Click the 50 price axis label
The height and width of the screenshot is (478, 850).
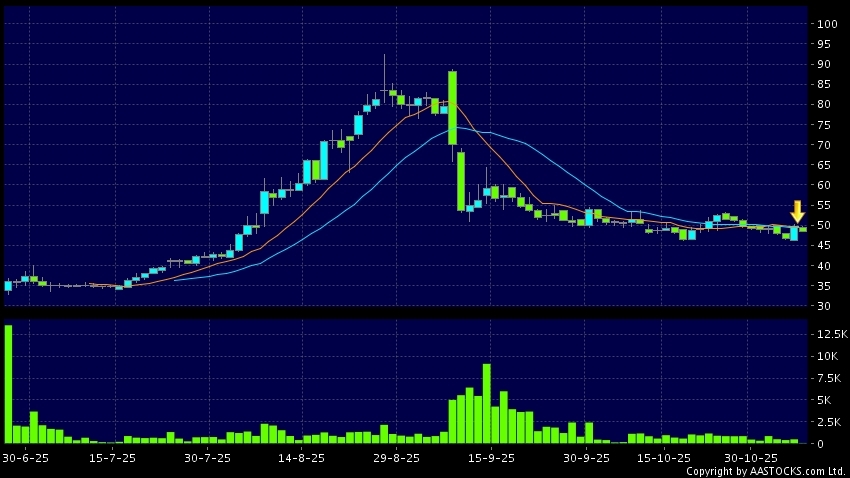pyautogui.click(x=823, y=225)
